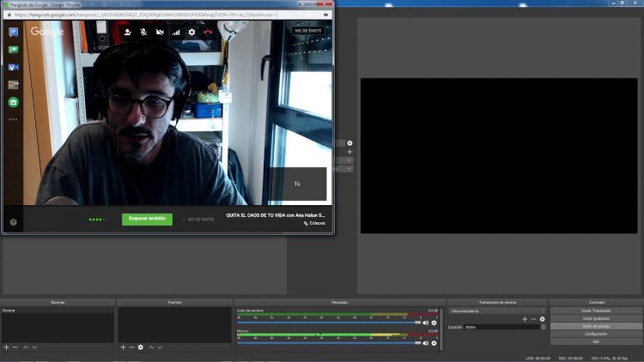Open Configuración in OBS controls

click(x=596, y=334)
